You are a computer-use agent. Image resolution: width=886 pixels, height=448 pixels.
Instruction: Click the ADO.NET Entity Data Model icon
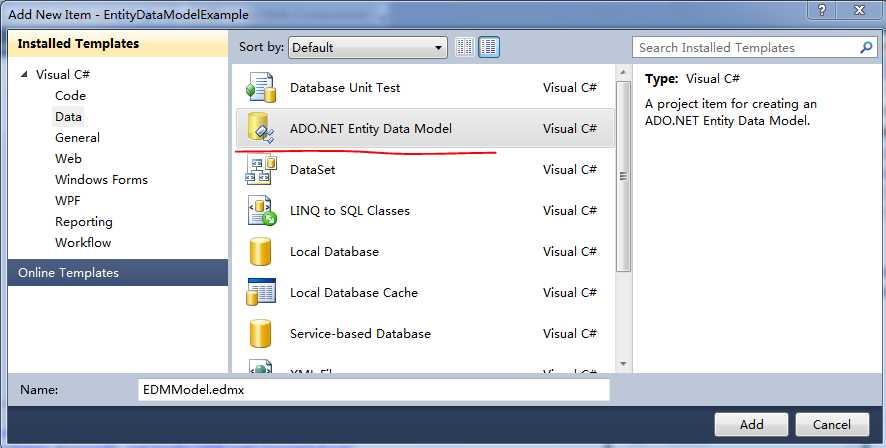click(260, 128)
